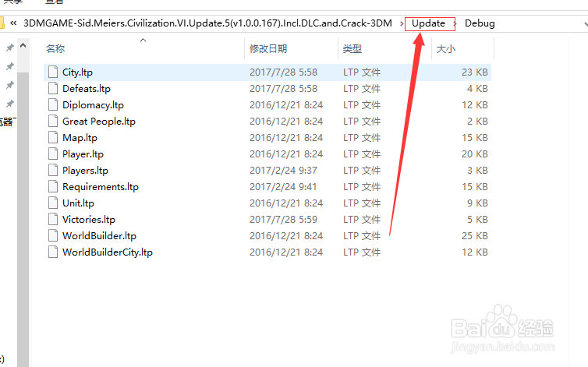This screenshot has height=367, width=588.
Task: Click the Requirements.ltp file icon
Action: tap(53, 187)
